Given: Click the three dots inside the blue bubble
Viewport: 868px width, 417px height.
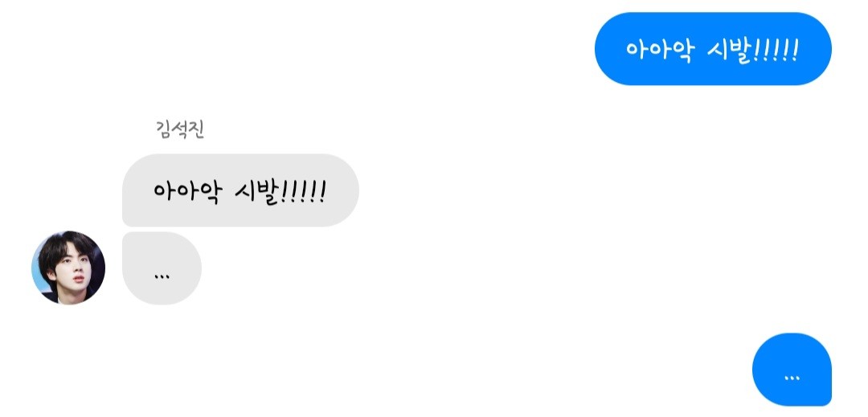Looking at the screenshot, I should (792, 378).
